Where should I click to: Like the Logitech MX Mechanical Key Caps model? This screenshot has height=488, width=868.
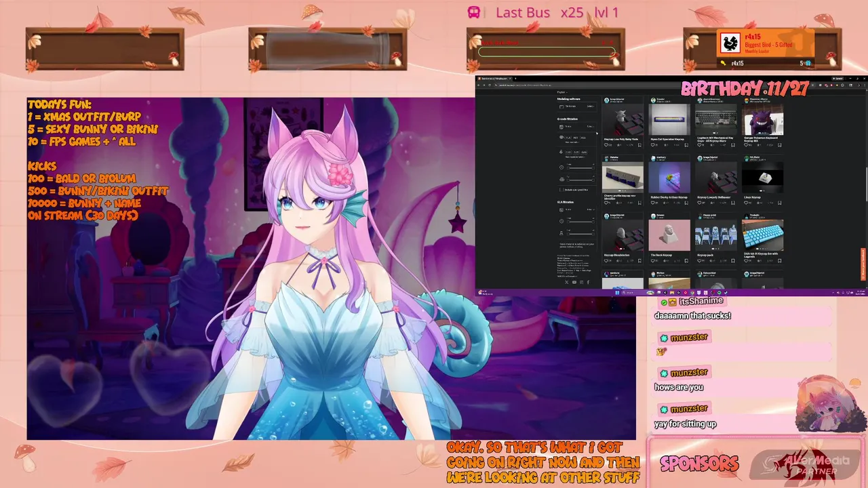[699, 145]
